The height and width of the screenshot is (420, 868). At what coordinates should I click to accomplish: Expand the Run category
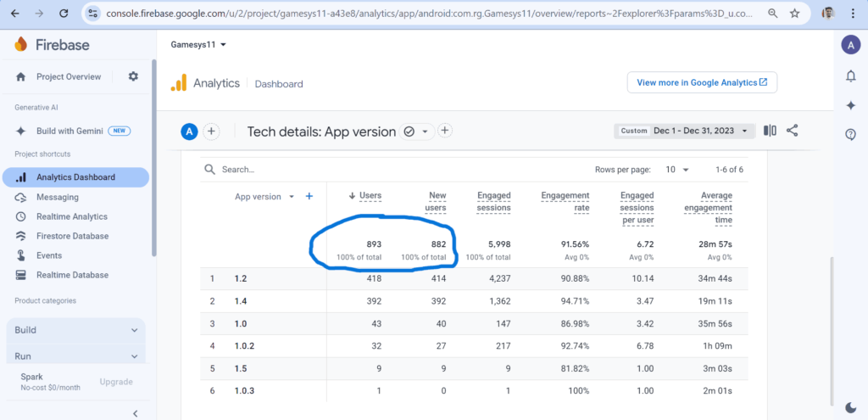75,356
